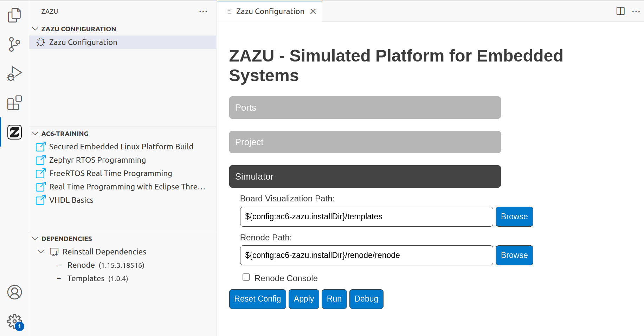
Task: Collapse the Reinstall Dependencies tree node
Action: click(x=41, y=252)
